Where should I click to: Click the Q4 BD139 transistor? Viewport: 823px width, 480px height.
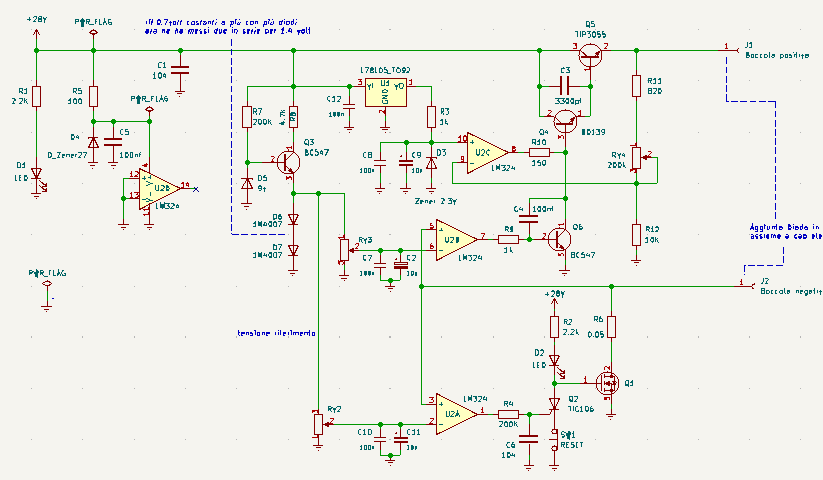click(x=570, y=123)
